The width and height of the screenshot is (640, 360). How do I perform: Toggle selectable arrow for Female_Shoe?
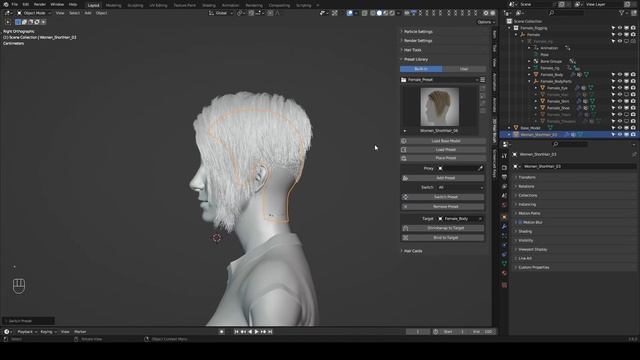(613, 108)
